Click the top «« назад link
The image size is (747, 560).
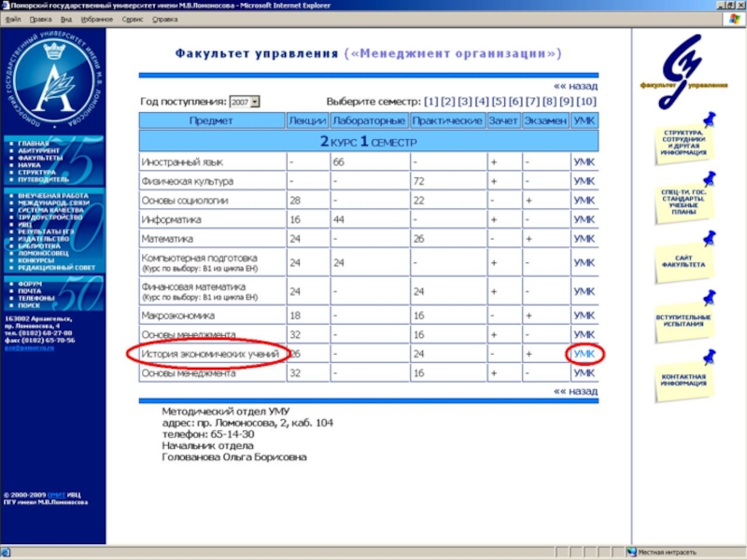[575, 86]
